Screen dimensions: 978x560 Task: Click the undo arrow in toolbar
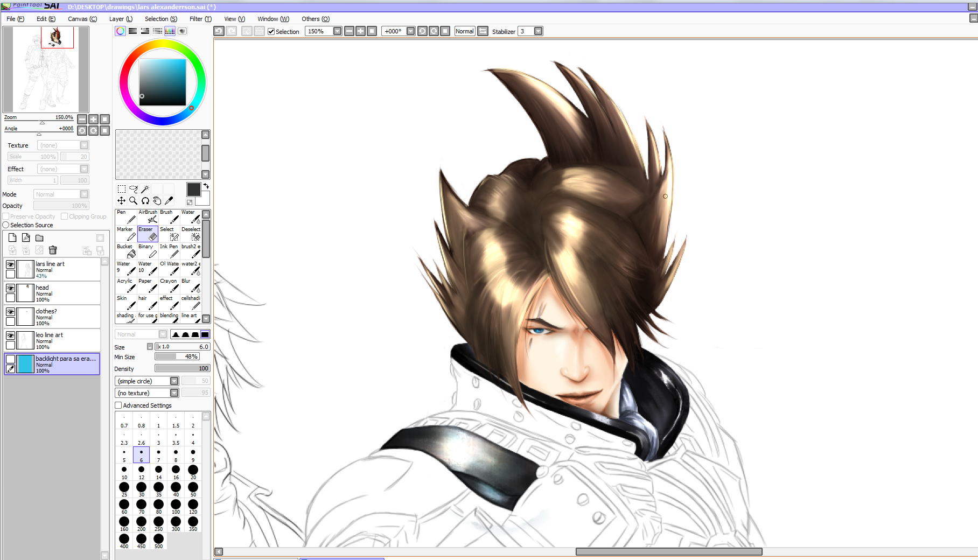coord(219,31)
